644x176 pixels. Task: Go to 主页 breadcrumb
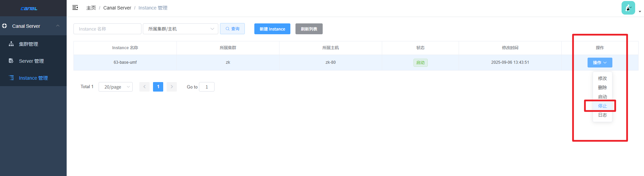(91, 8)
